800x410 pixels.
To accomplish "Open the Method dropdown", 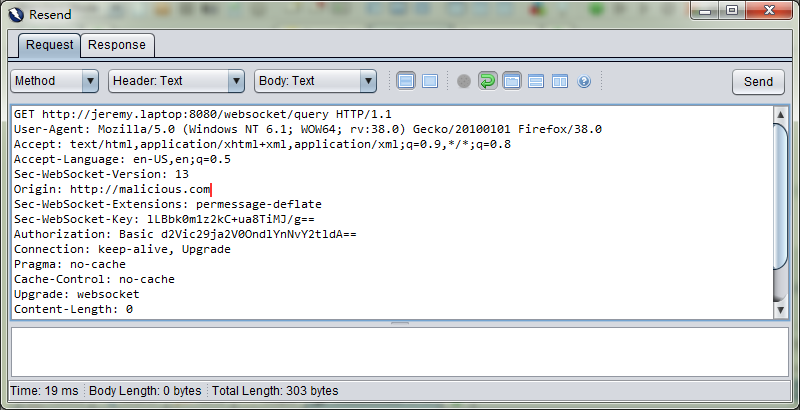I will pyautogui.click(x=55, y=81).
